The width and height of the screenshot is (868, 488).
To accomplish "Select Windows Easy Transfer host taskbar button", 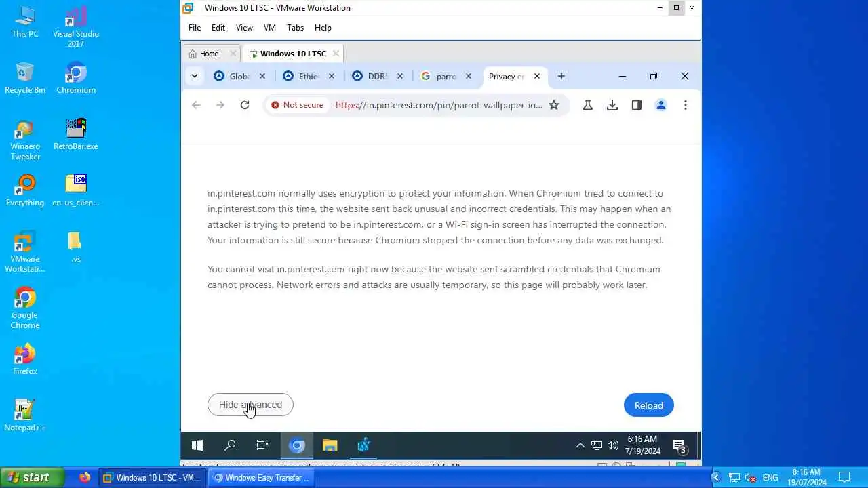I will coord(260,477).
